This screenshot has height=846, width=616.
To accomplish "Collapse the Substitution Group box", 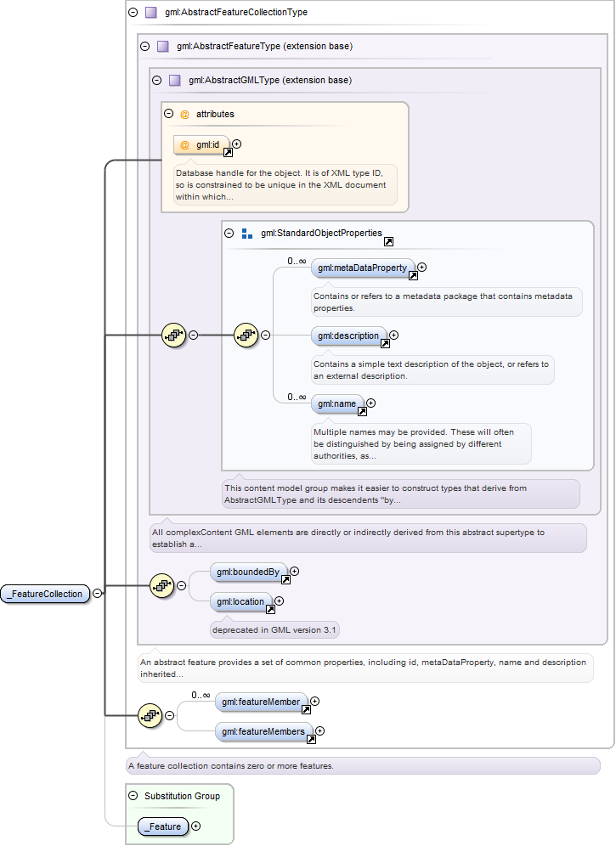I will click(133, 795).
